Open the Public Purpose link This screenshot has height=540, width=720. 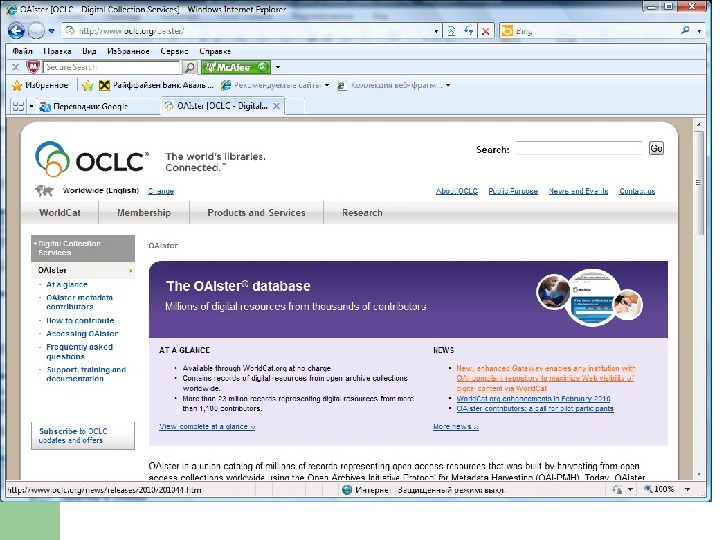pyautogui.click(x=513, y=191)
